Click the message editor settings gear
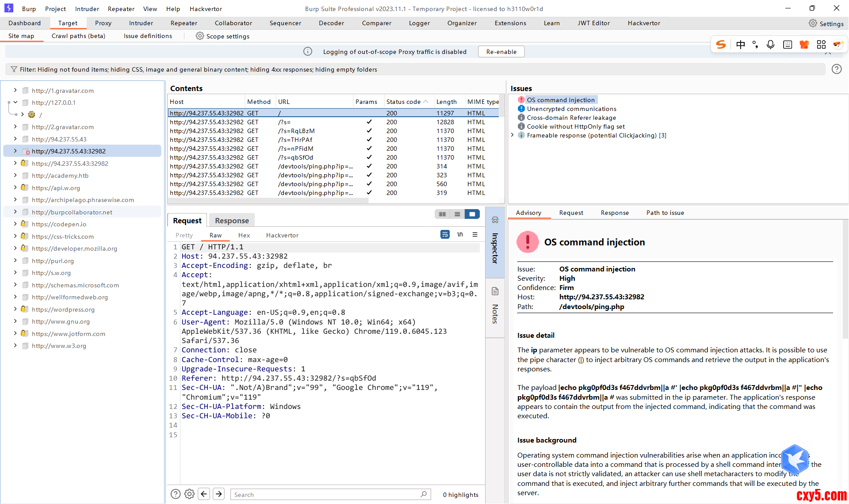 pyautogui.click(x=189, y=494)
